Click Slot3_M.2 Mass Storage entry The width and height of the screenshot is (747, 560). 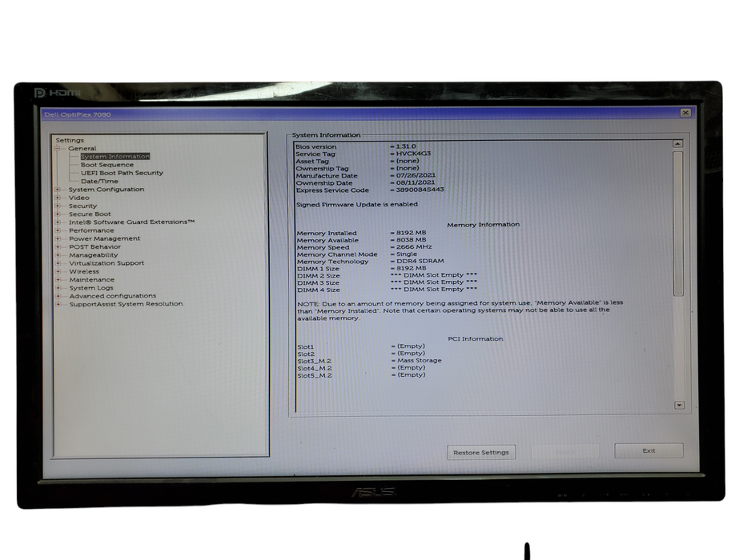420,361
